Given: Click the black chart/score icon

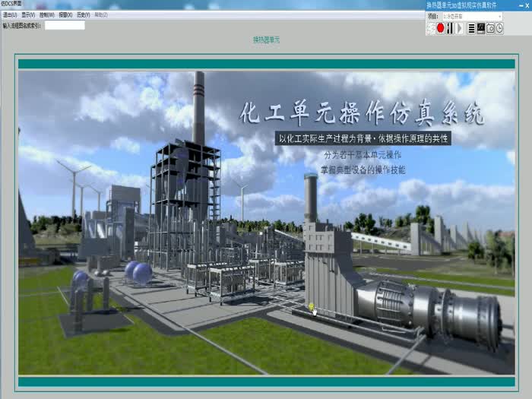Looking at the screenshot, I should coord(480,28).
